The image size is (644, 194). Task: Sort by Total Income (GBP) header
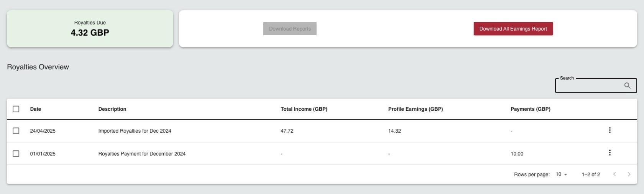[304, 109]
